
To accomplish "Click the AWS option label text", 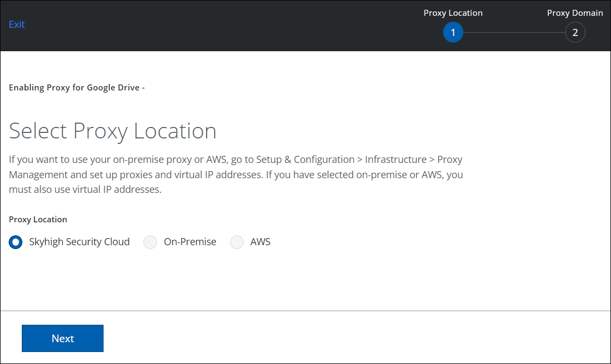I will (260, 242).
